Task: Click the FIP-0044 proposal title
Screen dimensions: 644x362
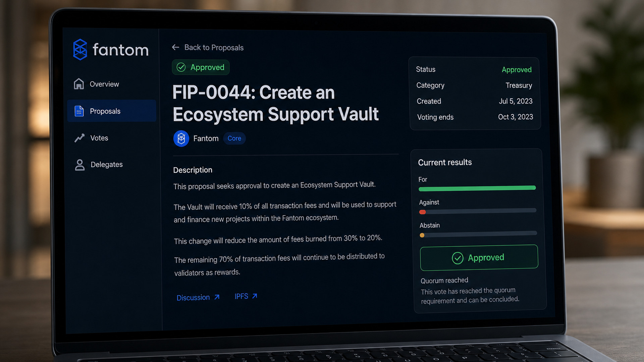Action: pos(275,103)
